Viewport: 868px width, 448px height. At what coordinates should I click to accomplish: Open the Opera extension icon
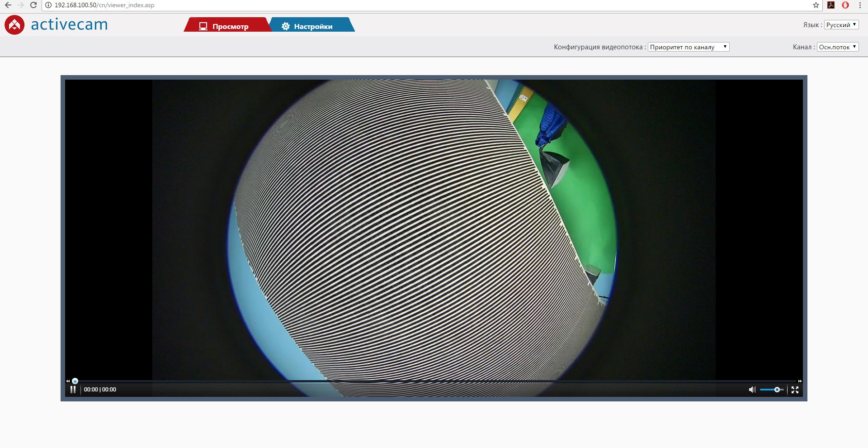845,5
